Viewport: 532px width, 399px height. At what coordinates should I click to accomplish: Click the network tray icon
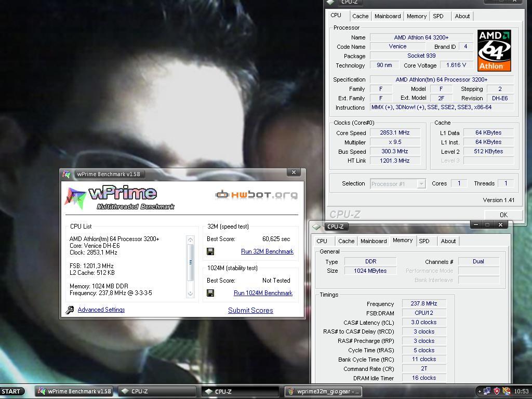point(487,391)
